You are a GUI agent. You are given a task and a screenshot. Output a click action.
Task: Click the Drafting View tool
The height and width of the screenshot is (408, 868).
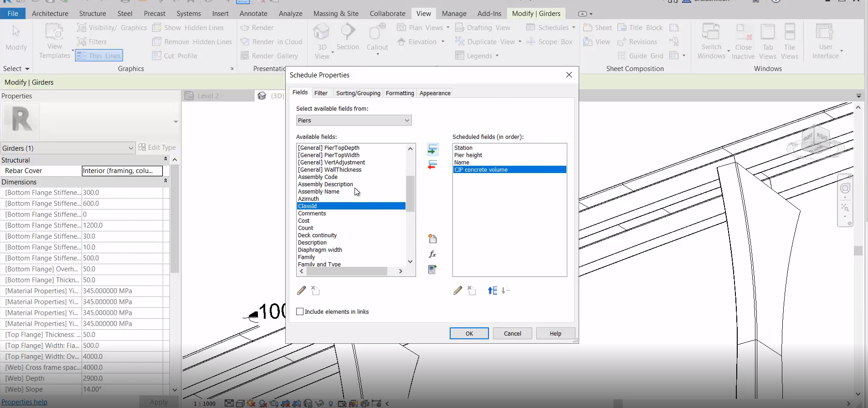click(x=483, y=28)
